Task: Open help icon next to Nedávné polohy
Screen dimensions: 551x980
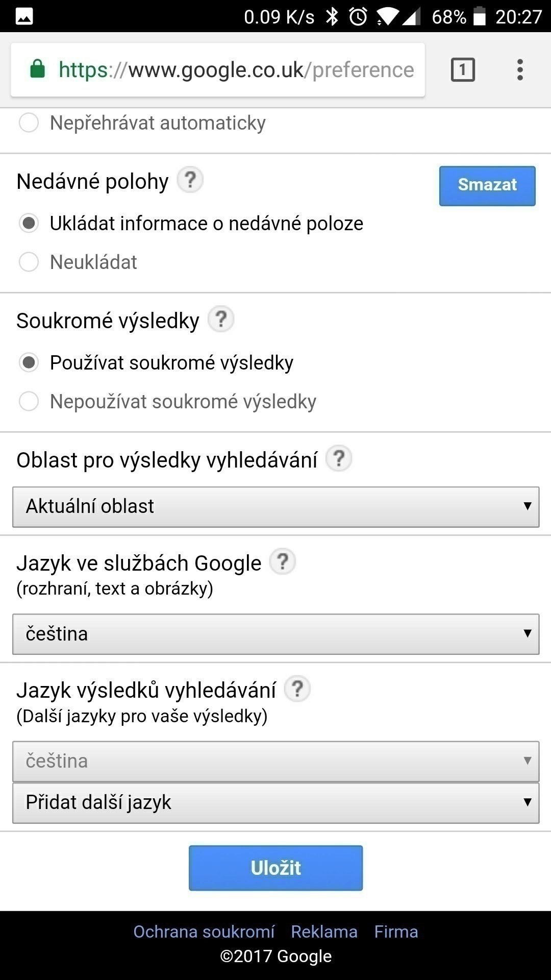Action: pos(190,180)
